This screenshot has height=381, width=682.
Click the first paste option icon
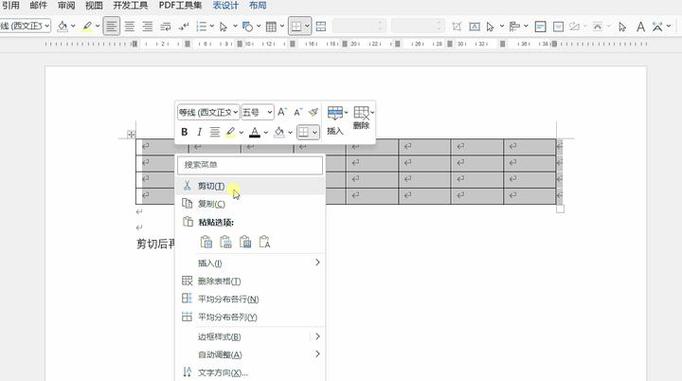pyautogui.click(x=206, y=242)
